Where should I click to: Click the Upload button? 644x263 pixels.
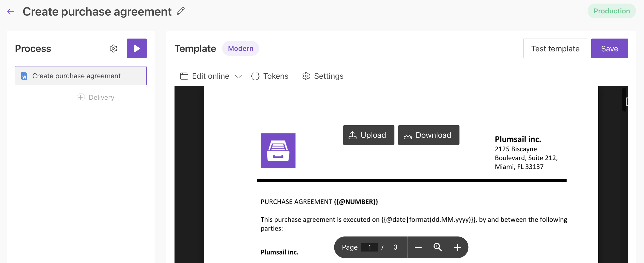[368, 135]
